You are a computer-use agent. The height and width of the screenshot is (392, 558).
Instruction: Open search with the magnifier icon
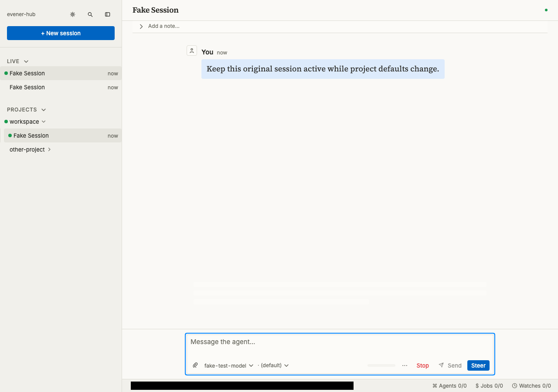(x=90, y=14)
